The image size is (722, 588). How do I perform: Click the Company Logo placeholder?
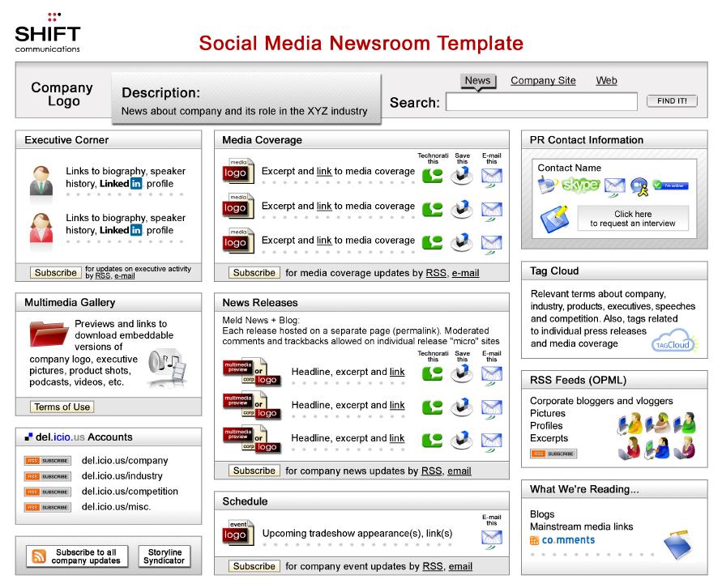(x=62, y=94)
